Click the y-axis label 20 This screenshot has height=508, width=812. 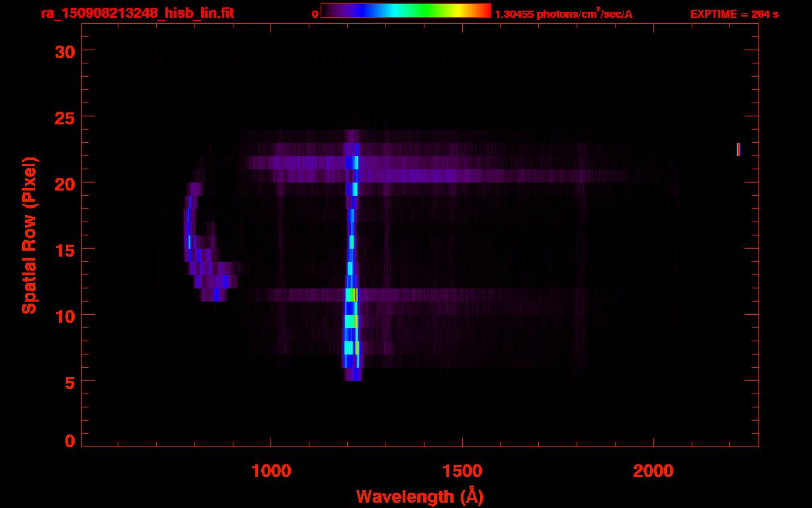coord(65,183)
